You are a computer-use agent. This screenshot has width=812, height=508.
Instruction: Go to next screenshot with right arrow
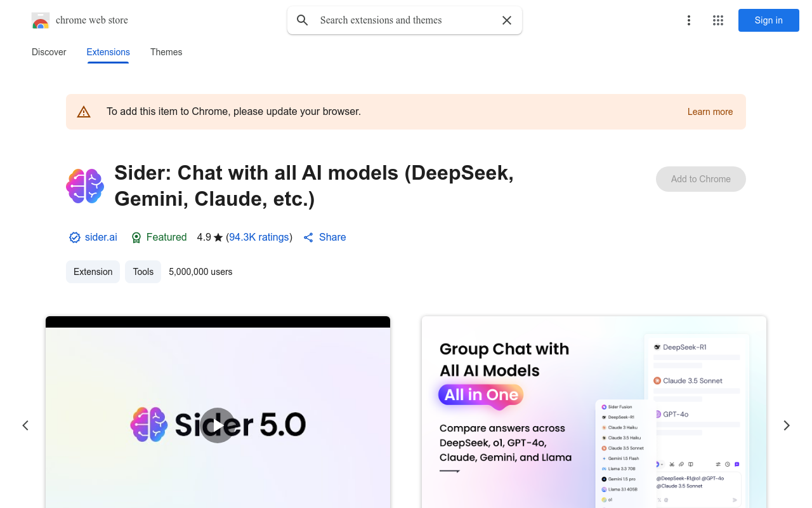(787, 425)
